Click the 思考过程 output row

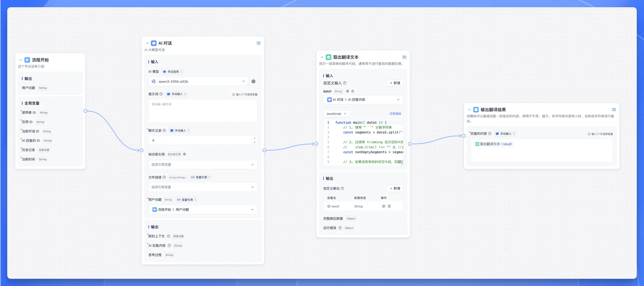pyautogui.click(x=161, y=255)
